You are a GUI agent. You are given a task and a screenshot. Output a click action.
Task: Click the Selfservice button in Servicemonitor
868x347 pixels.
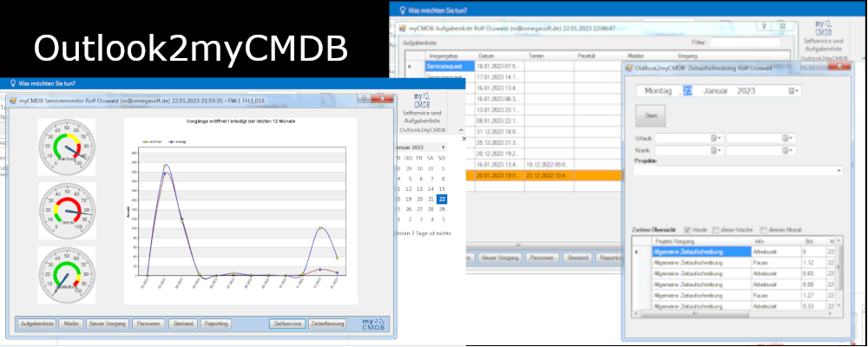click(287, 324)
